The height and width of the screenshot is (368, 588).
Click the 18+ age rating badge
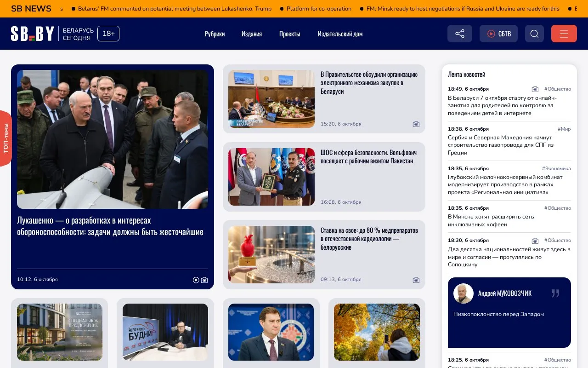[108, 34]
